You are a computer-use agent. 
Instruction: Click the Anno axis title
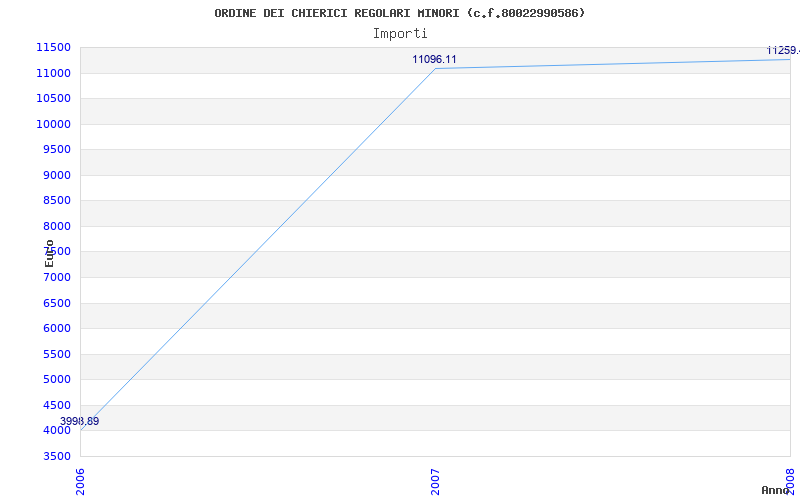click(775, 490)
